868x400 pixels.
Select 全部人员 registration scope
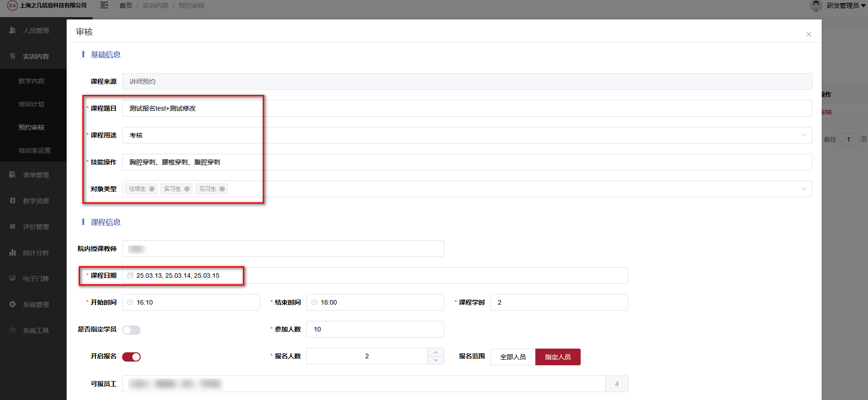513,357
